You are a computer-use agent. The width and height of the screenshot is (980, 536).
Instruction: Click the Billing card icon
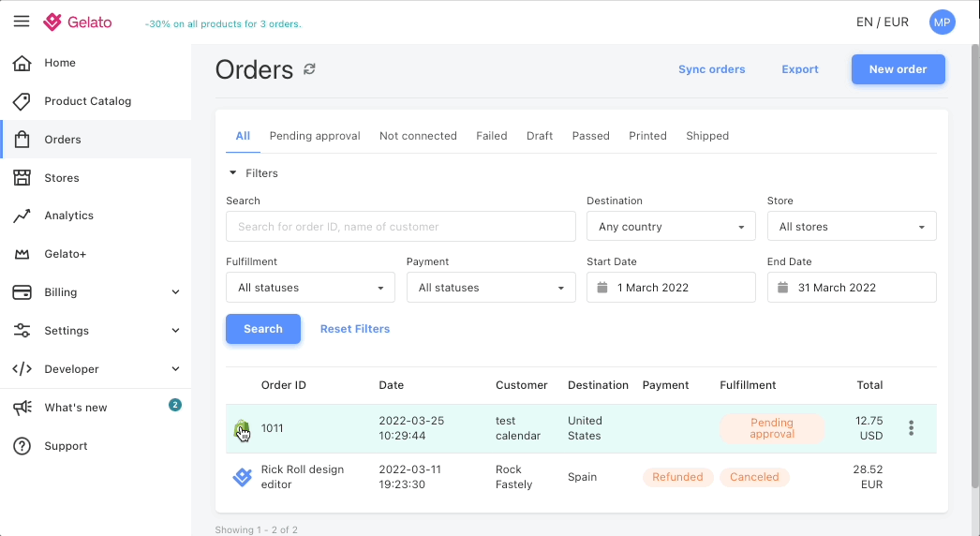[22, 292]
